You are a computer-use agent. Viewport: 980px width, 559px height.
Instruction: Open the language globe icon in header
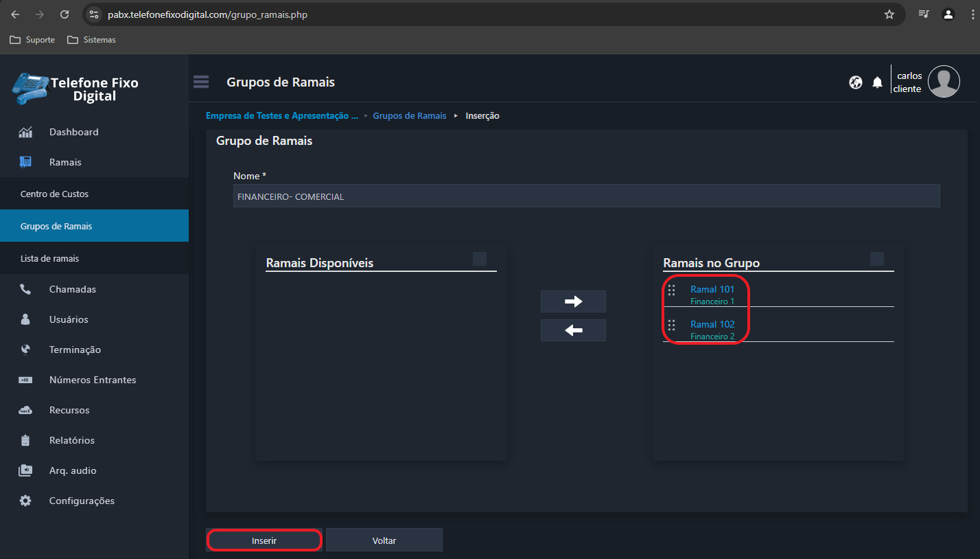[855, 82]
